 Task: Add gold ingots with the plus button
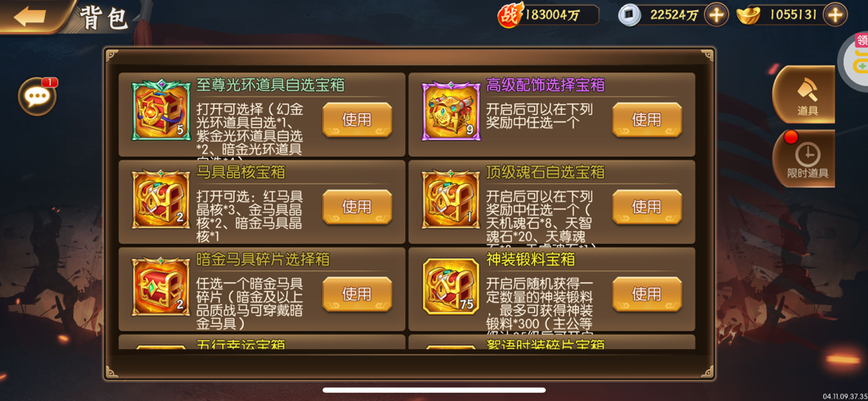coord(835,15)
